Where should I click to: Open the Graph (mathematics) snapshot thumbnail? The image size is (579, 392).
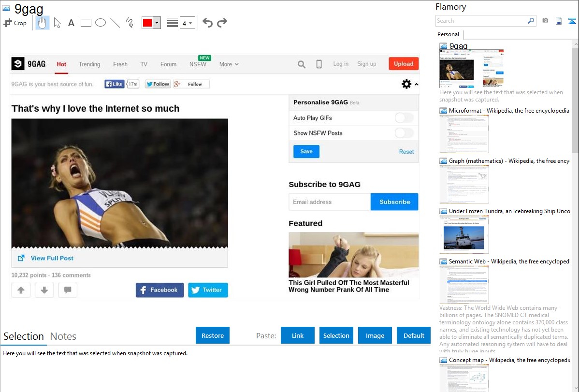pyautogui.click(x=464, y=184)
